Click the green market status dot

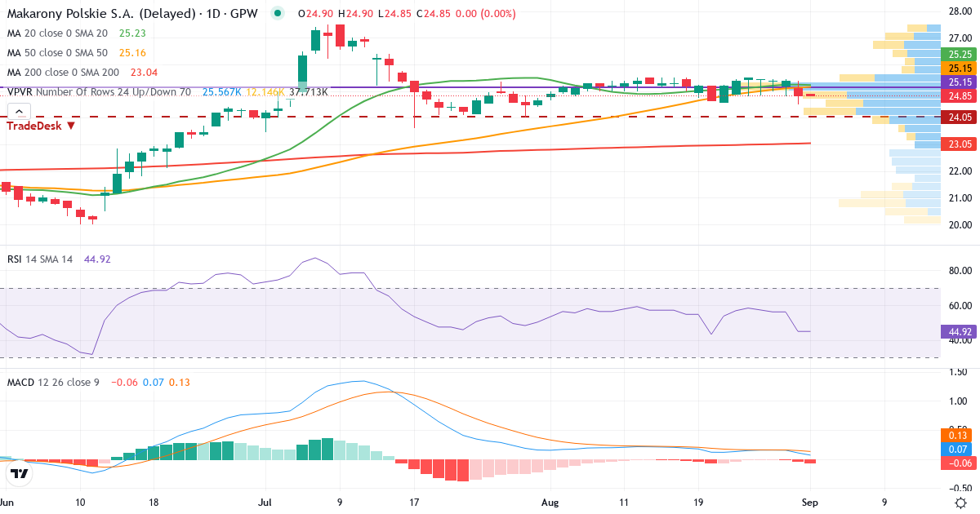coord(278,14)
